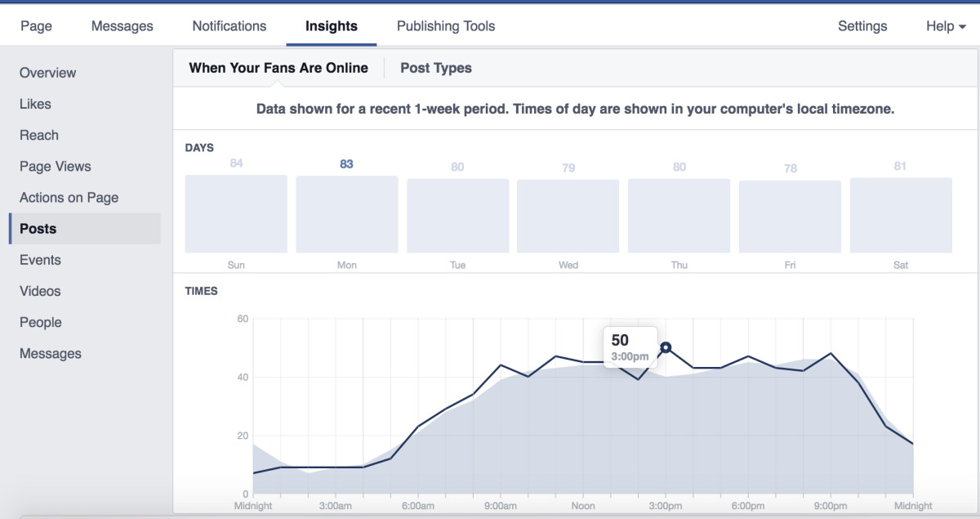980x519 pixels.
Task: Check Messages insights in sidebar
Action: (50, 352)
